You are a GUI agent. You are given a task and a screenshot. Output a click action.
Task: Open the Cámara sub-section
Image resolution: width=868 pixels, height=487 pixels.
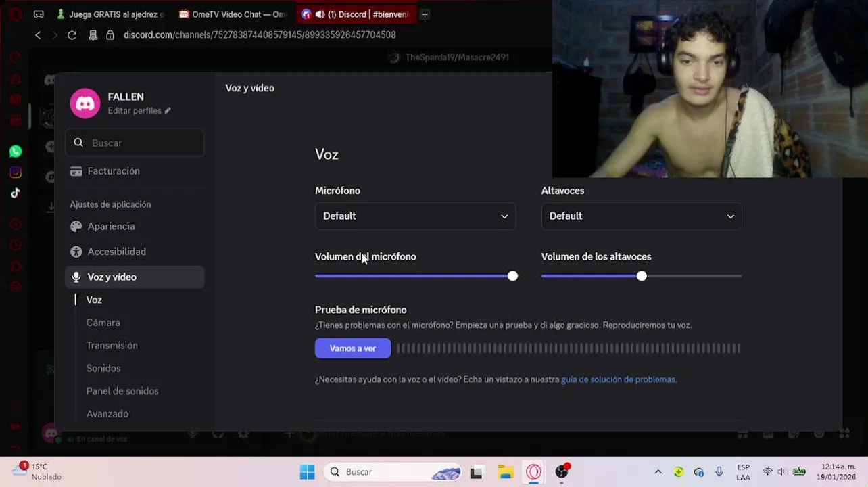coord(103,323)
